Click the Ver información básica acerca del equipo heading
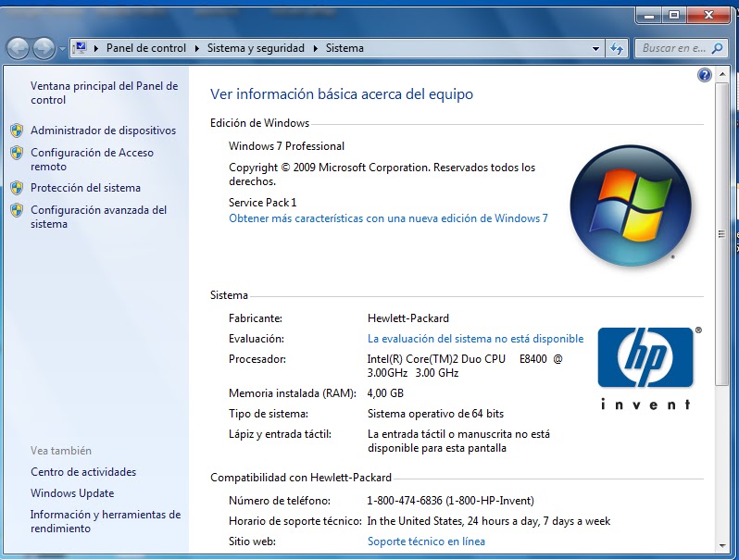The width and height of the screenshot is (739, 560). pos(342,94)
